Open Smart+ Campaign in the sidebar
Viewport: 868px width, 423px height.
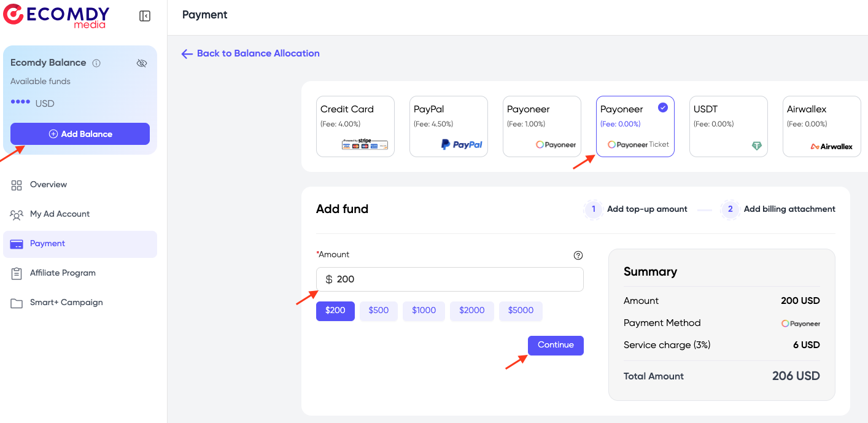click(x=66, y=303)
